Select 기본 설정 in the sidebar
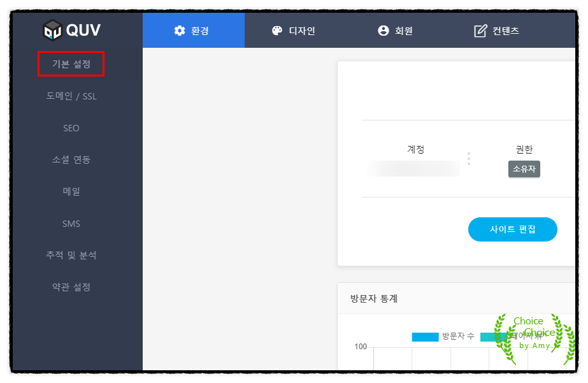This screenshot has height=383, width=588. tap(71, 64)
